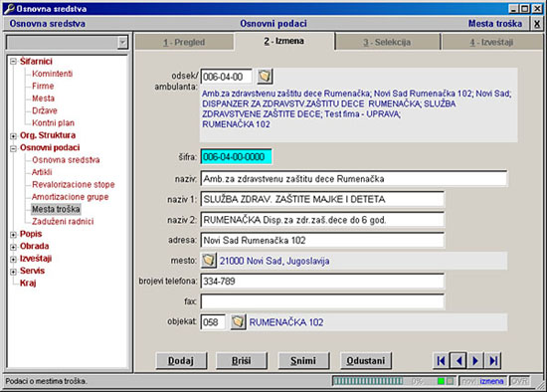Open the 3 - Selekcija tab

(387, 42)
